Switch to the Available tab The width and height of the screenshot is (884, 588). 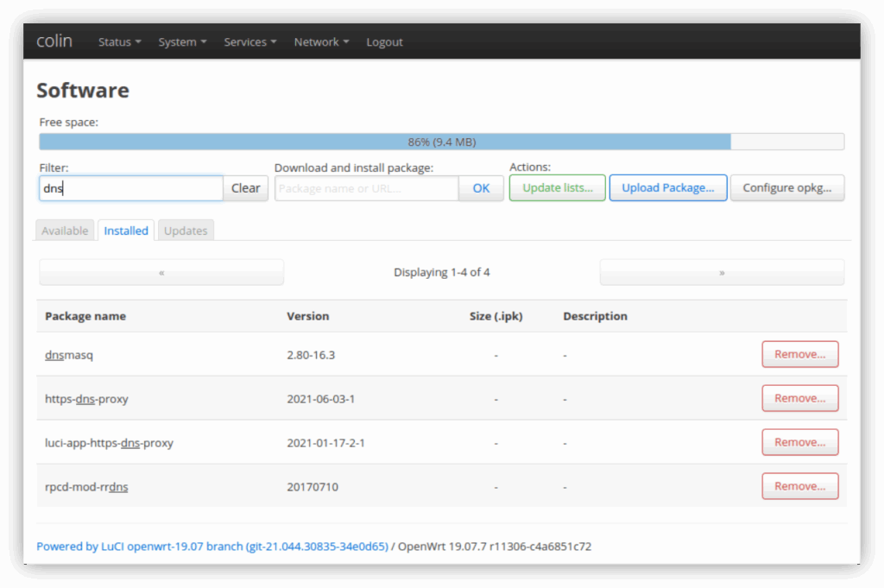pos(65,231)
